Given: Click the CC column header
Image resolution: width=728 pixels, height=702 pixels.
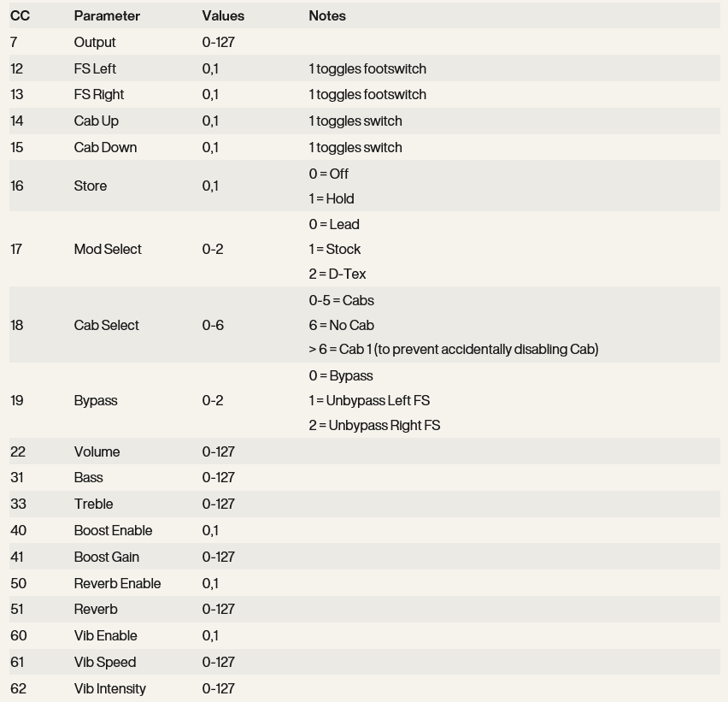Looking at the screenshot, I should (20, 16).
